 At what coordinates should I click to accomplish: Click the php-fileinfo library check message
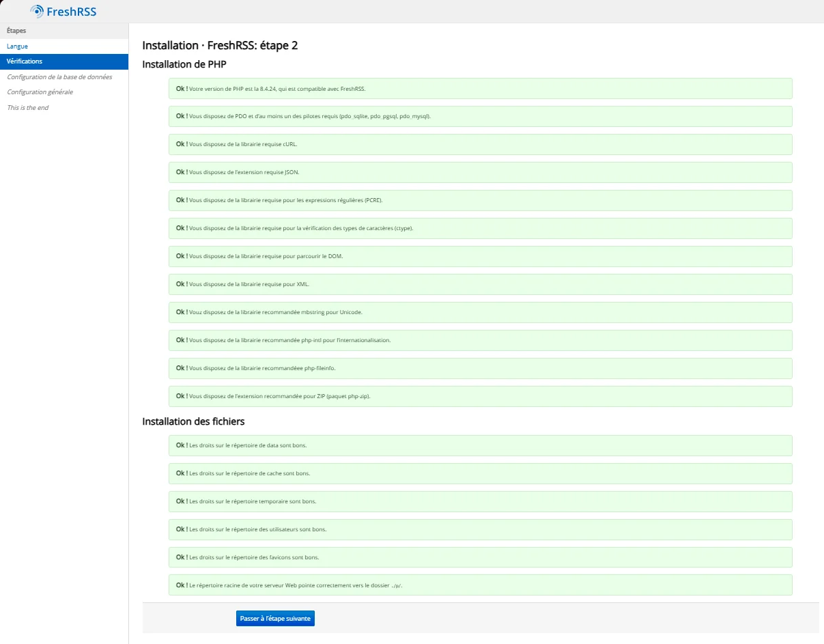click(x=480, y=369)
